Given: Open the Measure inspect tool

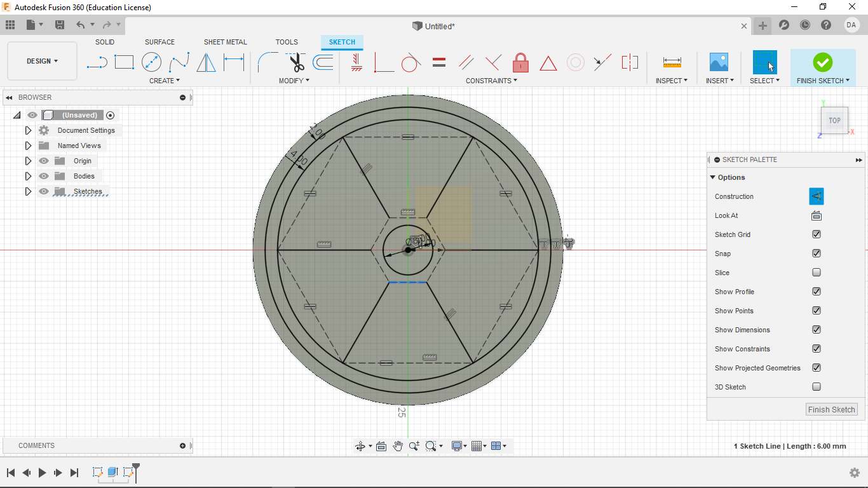Looking at the screenshot, I should click(x=672, y=62).
